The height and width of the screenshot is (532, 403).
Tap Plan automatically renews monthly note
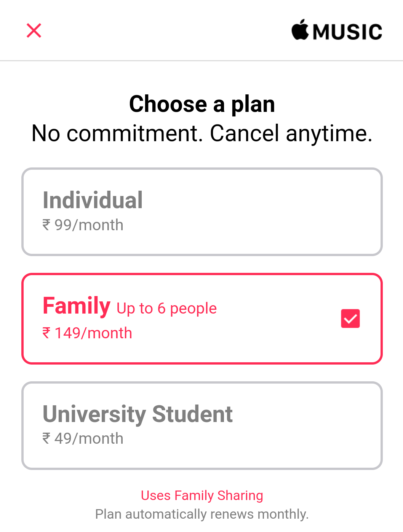coord(202,514)
